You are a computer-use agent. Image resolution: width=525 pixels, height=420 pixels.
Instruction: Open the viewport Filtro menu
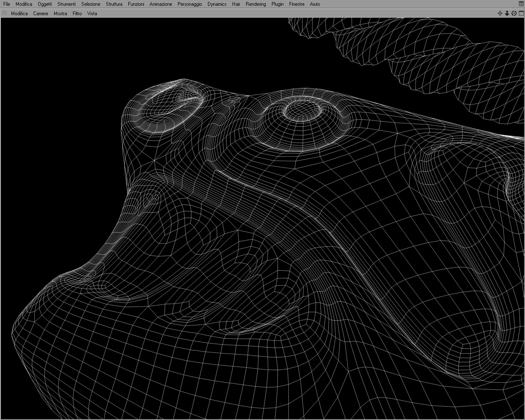tap(77, 14)
